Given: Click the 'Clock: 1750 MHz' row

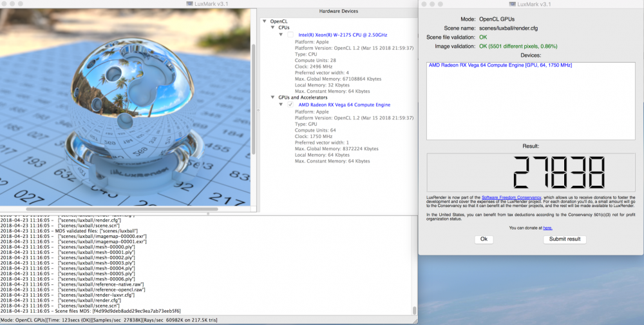Looking at the screenshot, I should pyautogui.click(x=314, y=136).
